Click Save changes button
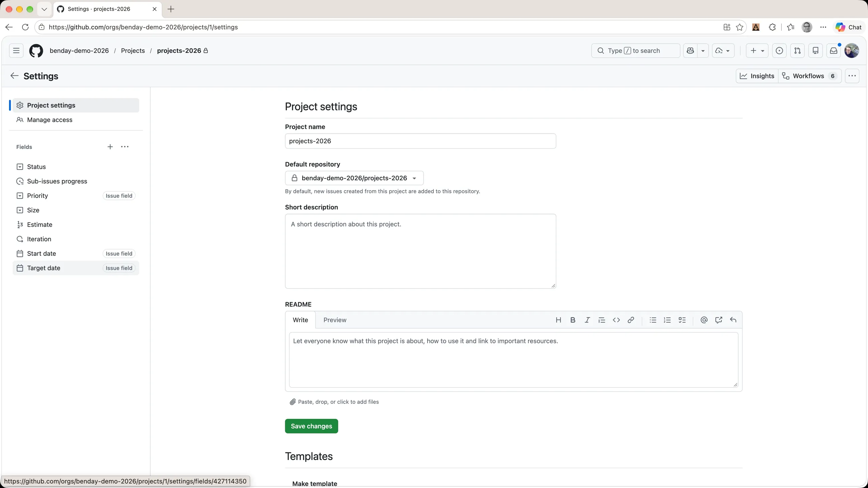 tap(311, 426)
